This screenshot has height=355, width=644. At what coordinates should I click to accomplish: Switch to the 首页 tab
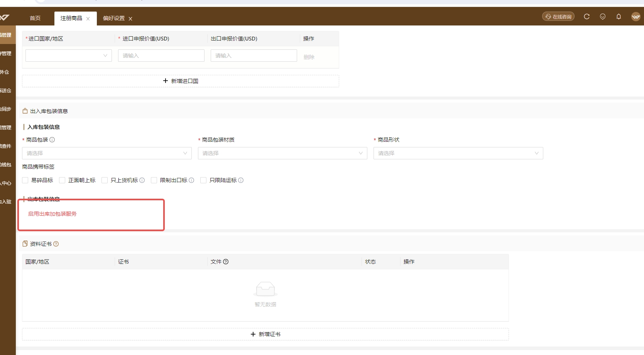pos(35,18)
